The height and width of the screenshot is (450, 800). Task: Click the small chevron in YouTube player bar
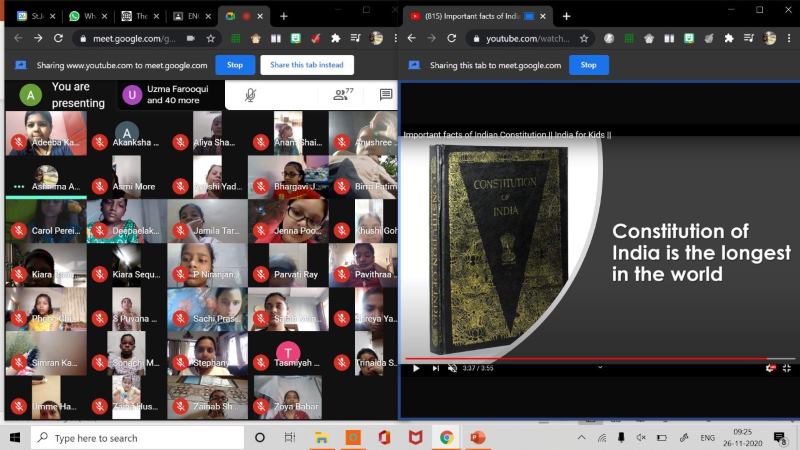click(600, 367)
